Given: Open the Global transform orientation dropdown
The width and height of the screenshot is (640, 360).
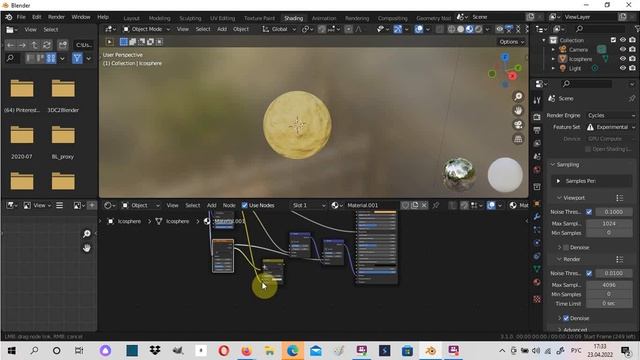Looking at the screenshot, I should click(x=279, y=29).
